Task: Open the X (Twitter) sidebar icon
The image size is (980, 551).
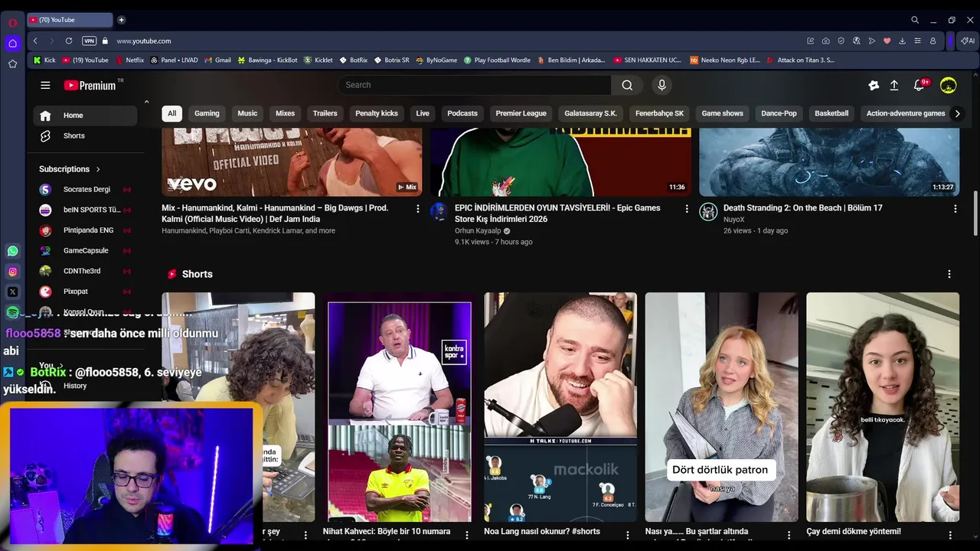Action: 12,292
